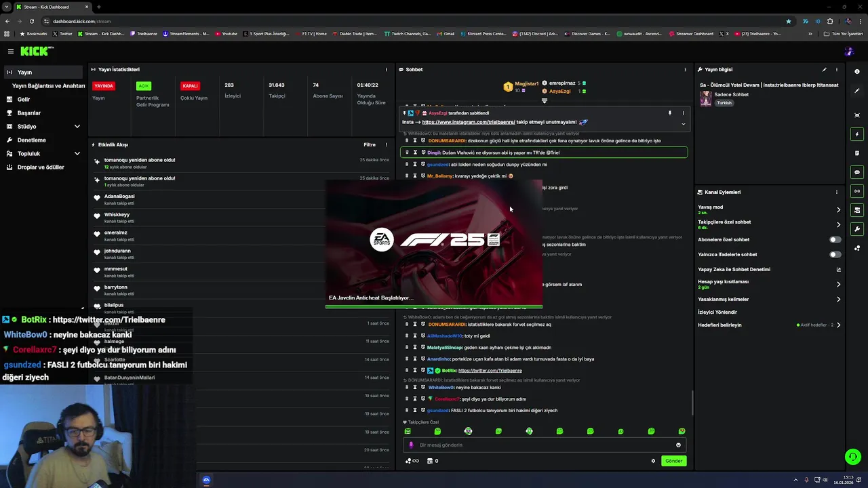Unpin the pinned chat message

[669, 113]
